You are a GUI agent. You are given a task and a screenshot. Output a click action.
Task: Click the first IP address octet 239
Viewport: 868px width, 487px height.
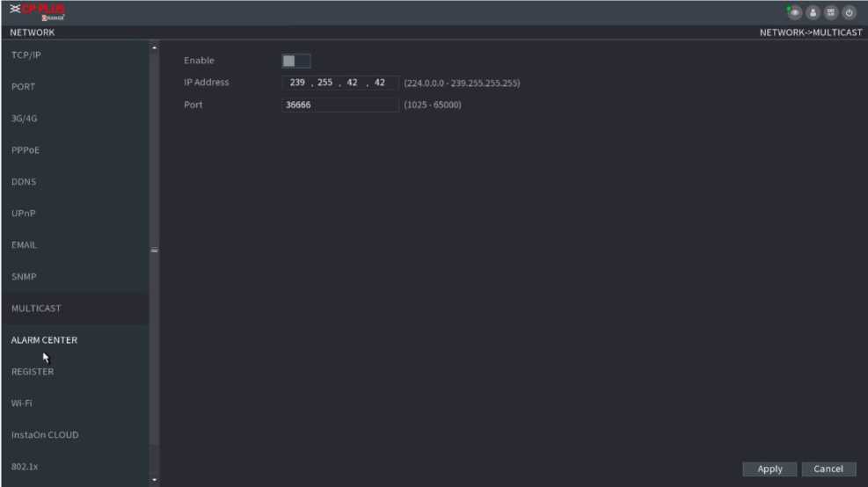point(297,83)
